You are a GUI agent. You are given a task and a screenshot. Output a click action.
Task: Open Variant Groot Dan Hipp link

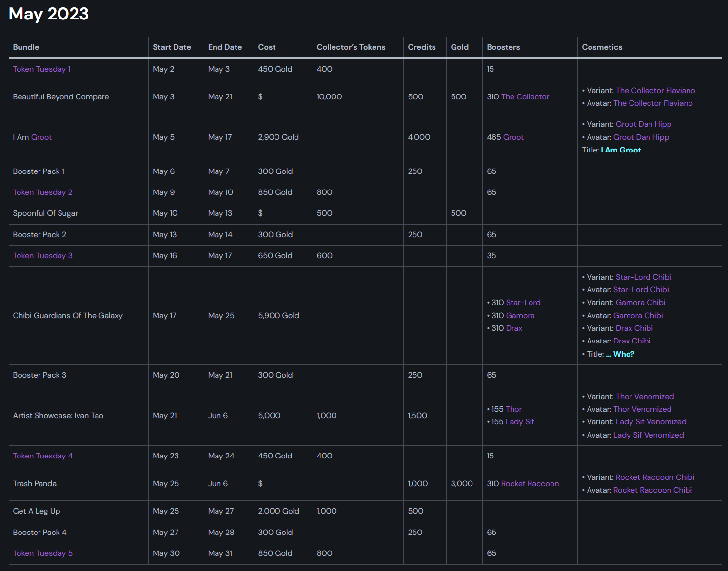[x=644, y=124]
